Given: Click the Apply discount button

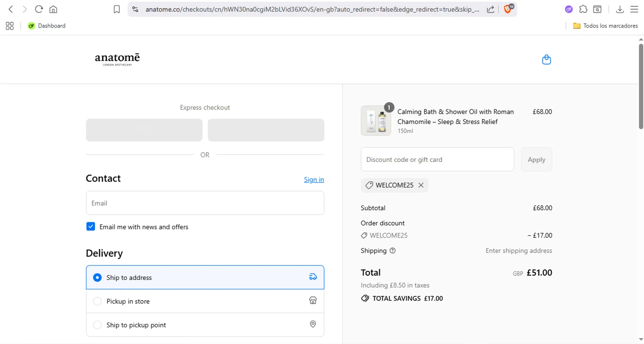Looking at the screenshot, I should coord(537,159).
